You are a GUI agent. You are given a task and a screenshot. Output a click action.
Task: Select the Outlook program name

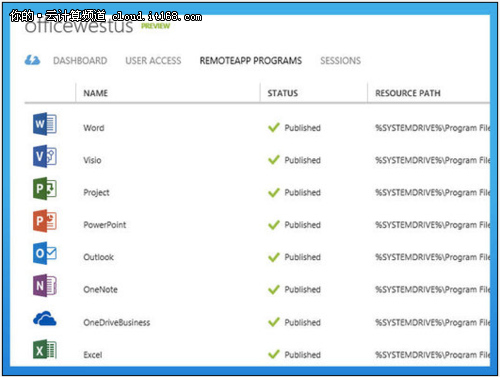(99, 257)
